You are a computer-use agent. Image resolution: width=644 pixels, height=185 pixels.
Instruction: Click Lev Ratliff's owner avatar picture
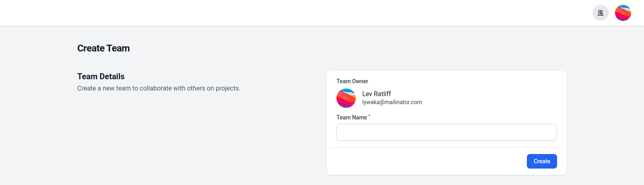pos(346,98)
